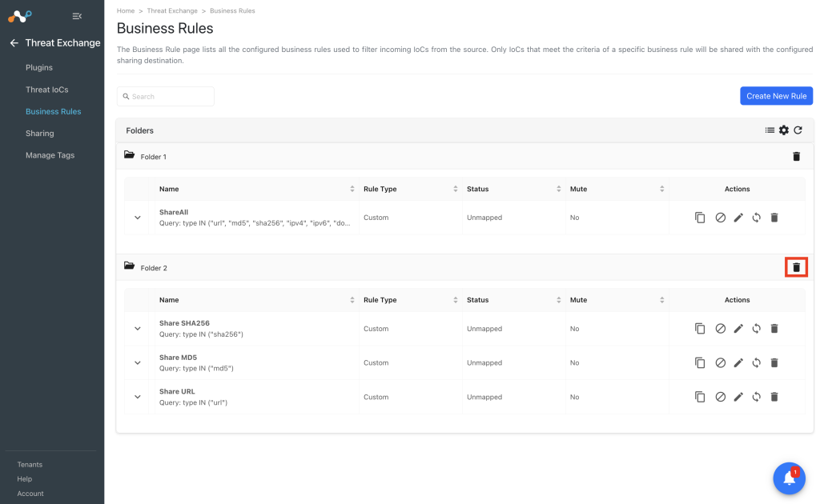Sort Folder 1 table by Rule Type
This screenshot has width=820, height=504.
[x=456, y=189]
